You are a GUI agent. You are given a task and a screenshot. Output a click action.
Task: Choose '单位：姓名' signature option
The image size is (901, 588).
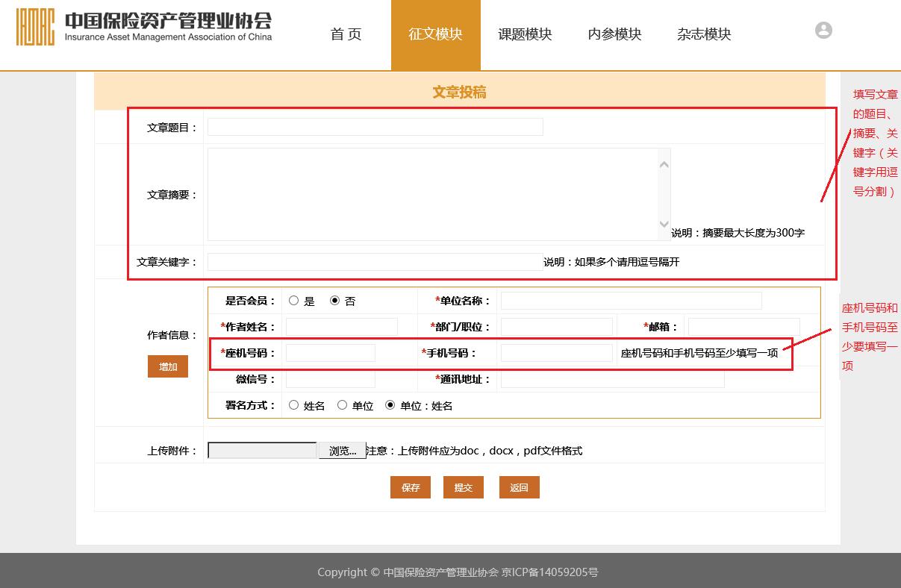pyautogui.click(x=390, y=405)
